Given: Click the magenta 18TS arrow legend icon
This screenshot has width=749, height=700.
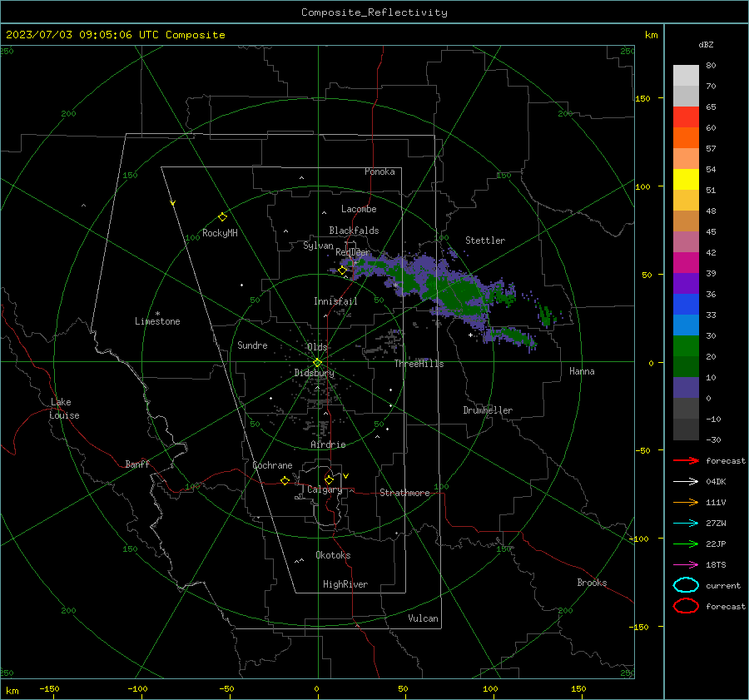Looking at the screenshot, I should click(686, 565).
